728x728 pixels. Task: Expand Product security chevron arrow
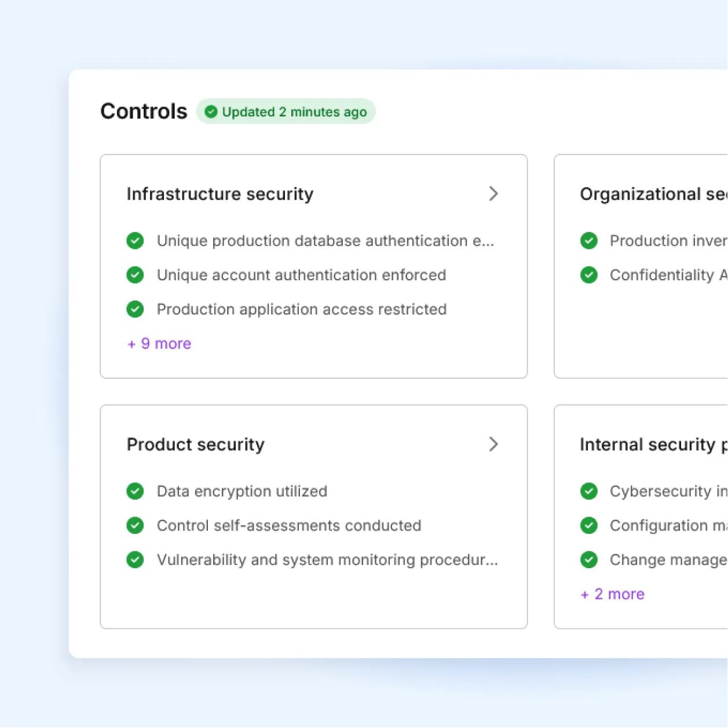(493, 444)
